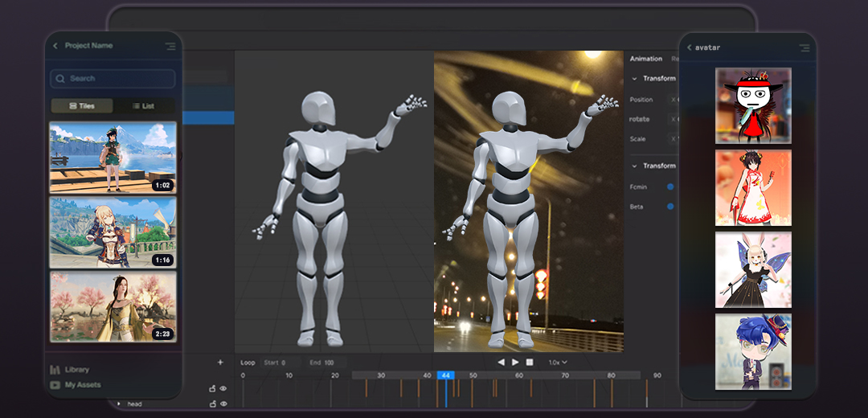Toggle eye visibility on the head track
The width and height of the screenshot is (868, 418).
click(x=223, y=404)
